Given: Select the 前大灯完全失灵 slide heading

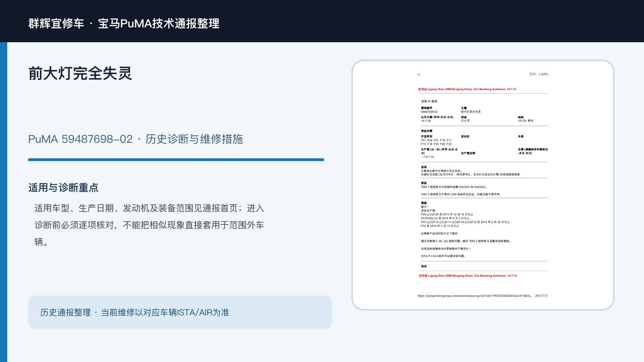Looking at the screenshot, I should [80, 74].
